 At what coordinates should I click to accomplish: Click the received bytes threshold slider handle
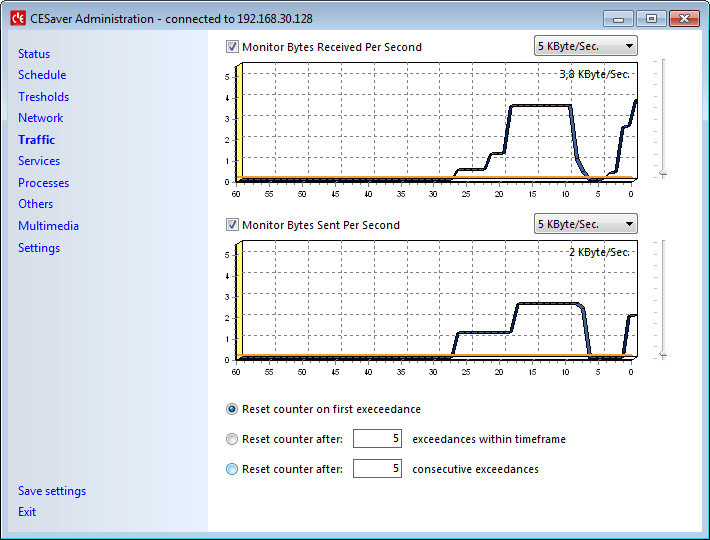pyautogui.click(x=663, y=173)
